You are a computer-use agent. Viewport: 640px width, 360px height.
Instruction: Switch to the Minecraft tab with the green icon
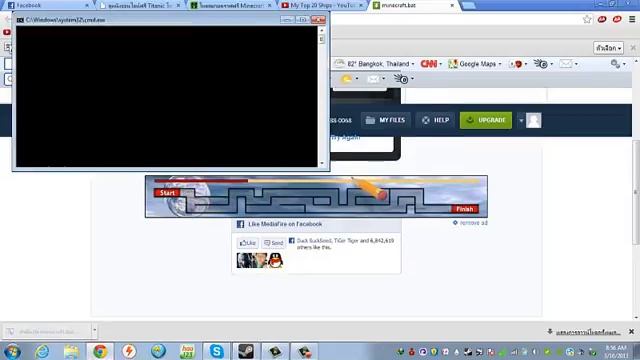(x=231, y=5)
